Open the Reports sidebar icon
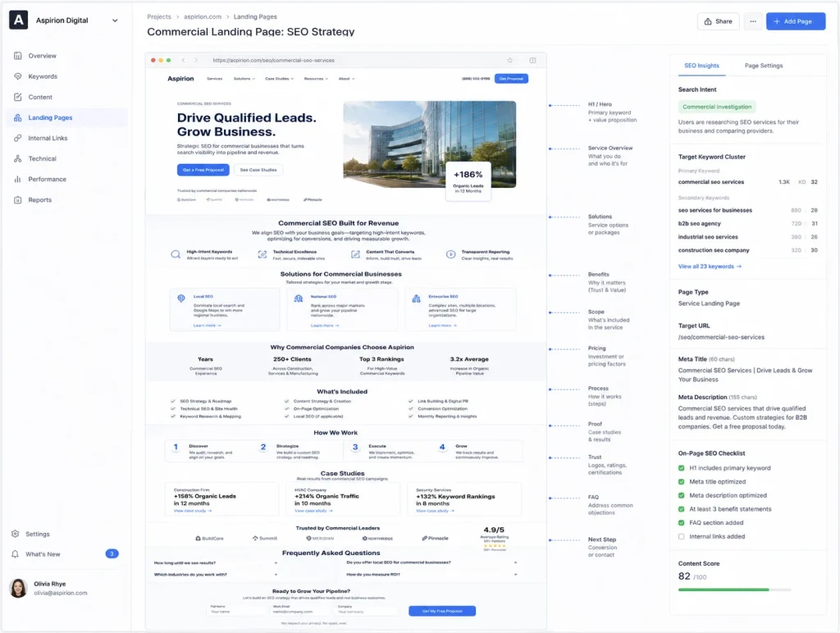The image size is (840, 633). 18,200
